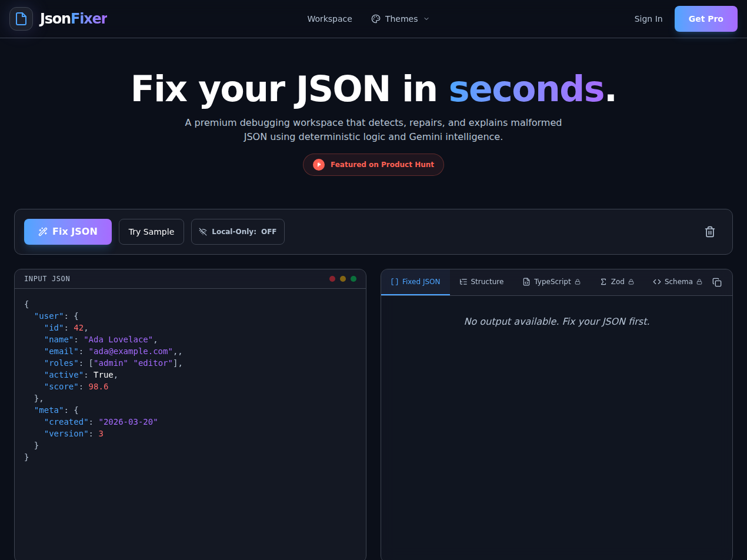Click the Get Pro button

click(706, 18)
